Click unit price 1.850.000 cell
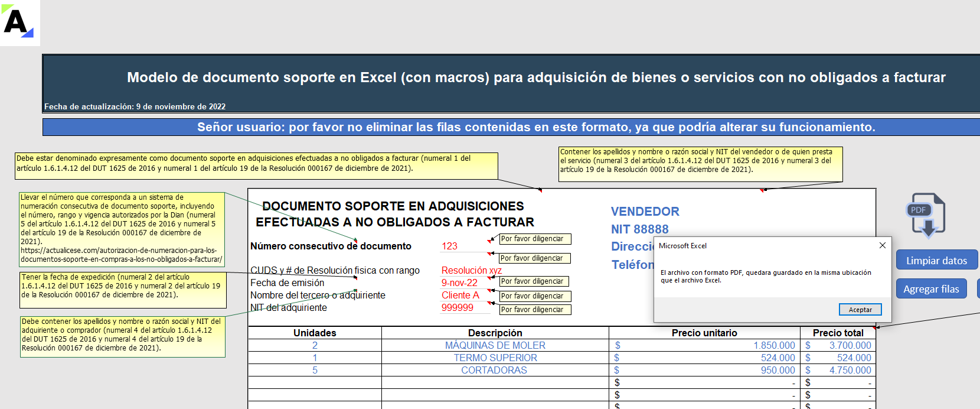The width and height of the screenshot is (980, 409). 704,345
